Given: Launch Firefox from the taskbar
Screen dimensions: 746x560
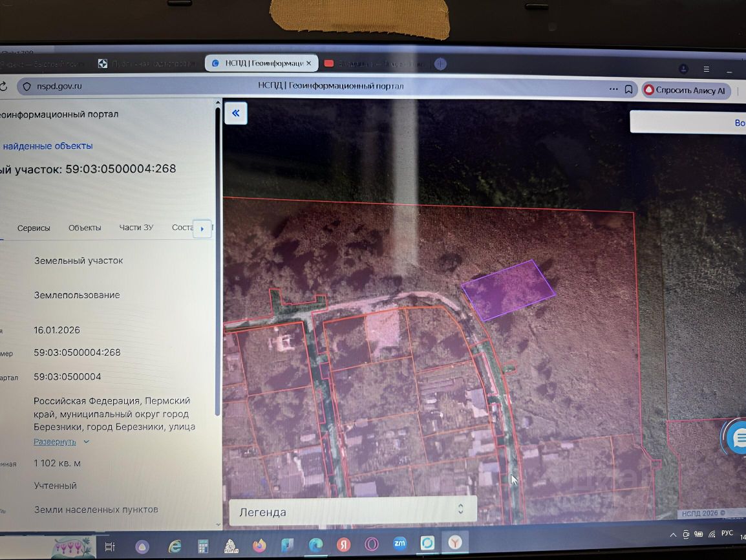Looking at the screenshot, I should point(259,545).
